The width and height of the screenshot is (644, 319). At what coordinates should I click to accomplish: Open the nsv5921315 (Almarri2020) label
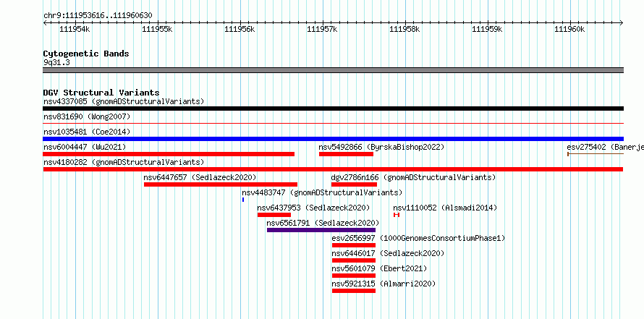pos(384,284)
